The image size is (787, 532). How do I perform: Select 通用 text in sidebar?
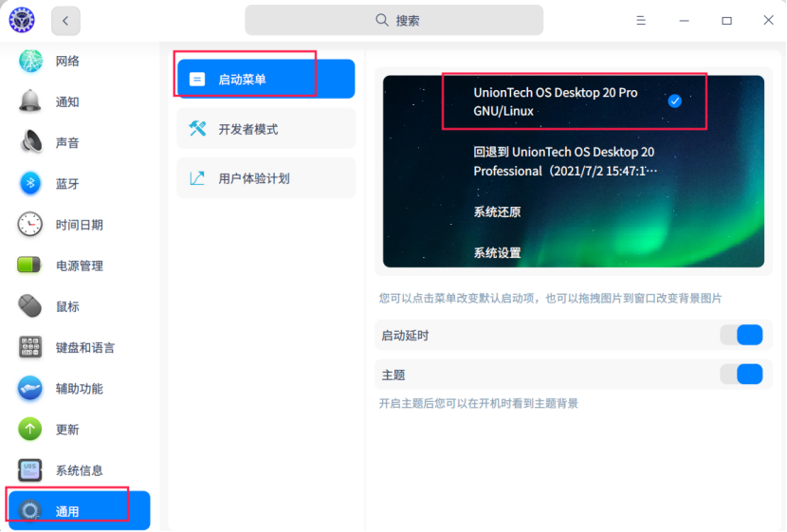[x=67, y=511]
